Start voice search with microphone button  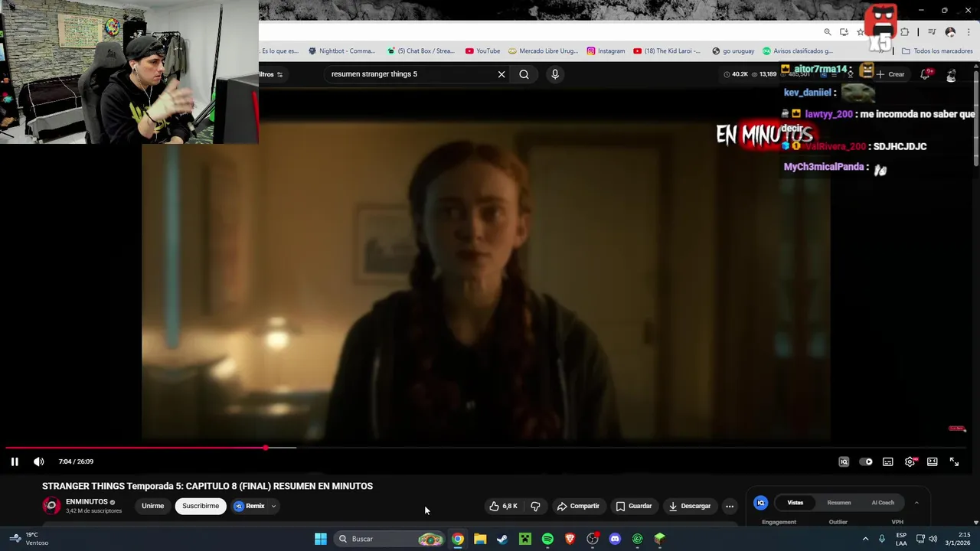[555, 74]
